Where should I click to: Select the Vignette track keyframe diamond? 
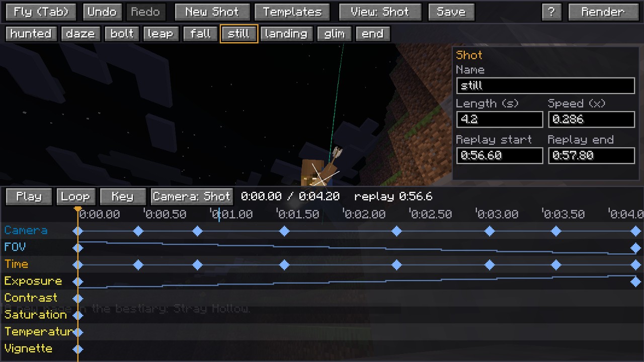(77, 349)
